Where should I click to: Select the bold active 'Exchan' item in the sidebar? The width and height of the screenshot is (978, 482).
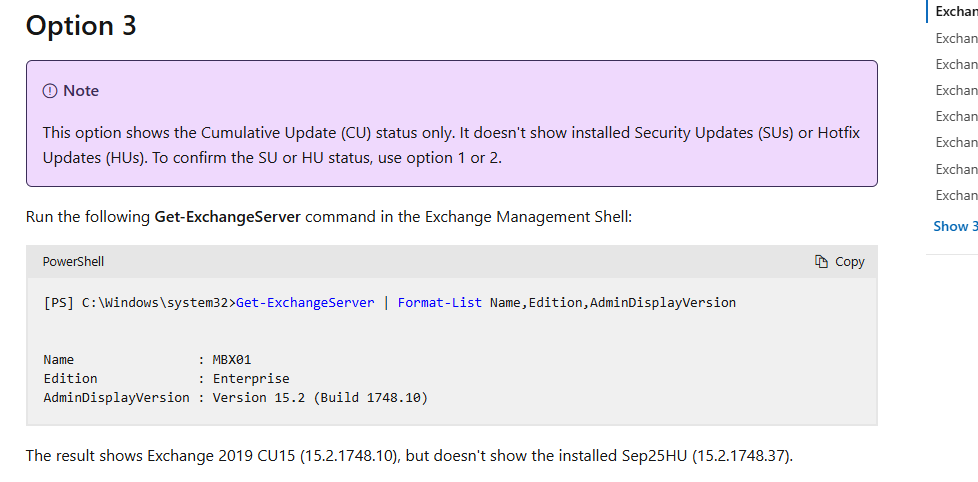point(956,12)
